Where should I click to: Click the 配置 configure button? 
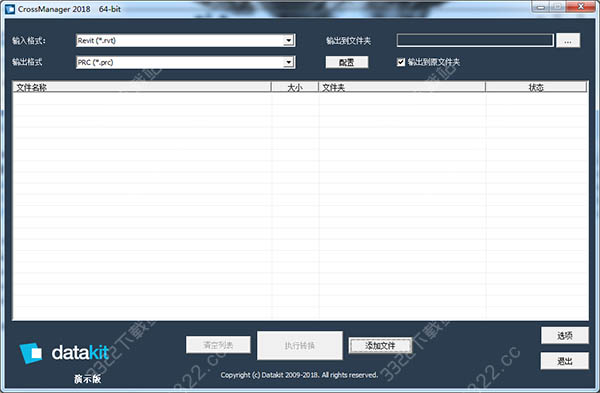[x=347, y=62]
